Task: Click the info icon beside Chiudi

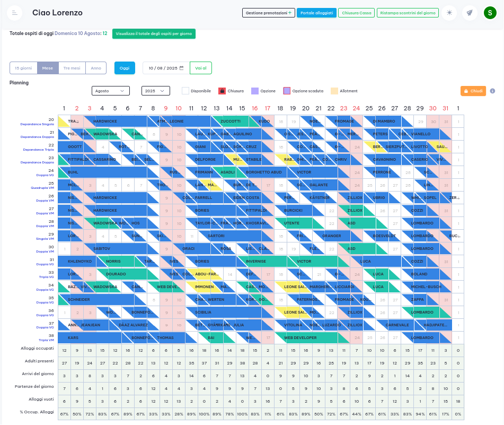Action: click(x=492, y=91)
